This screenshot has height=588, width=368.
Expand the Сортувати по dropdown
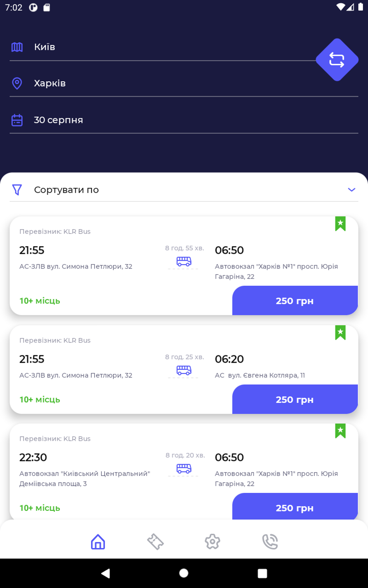point(351,189)
